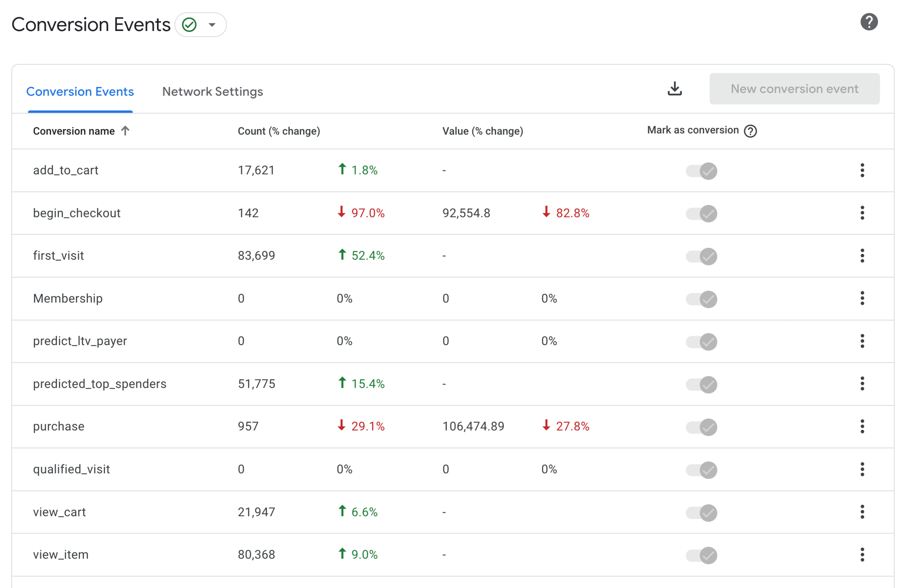Screen dimensions: 905x588
Task: Click New conversion event button
Action: tap(794, 89)
